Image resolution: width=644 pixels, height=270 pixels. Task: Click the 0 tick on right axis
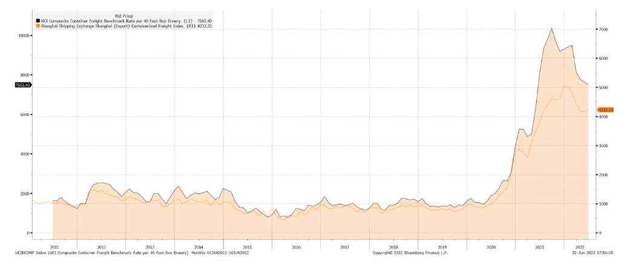[600, 233]
